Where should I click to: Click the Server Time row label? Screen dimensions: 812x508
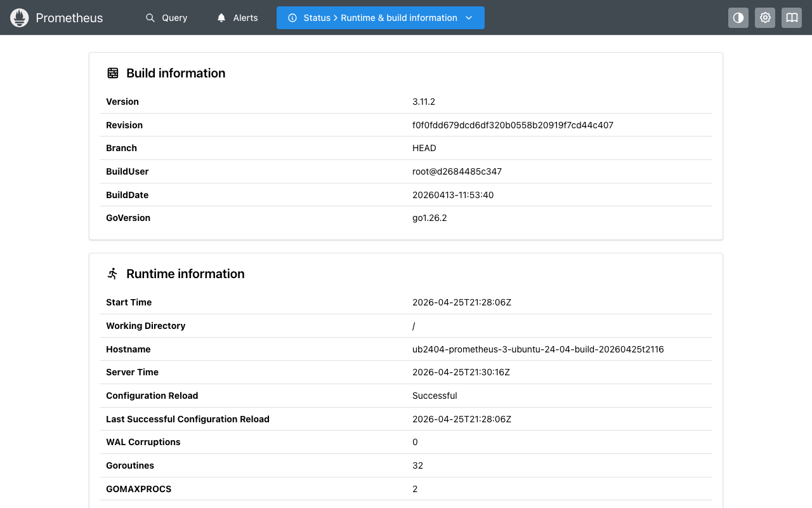[132, 372]
